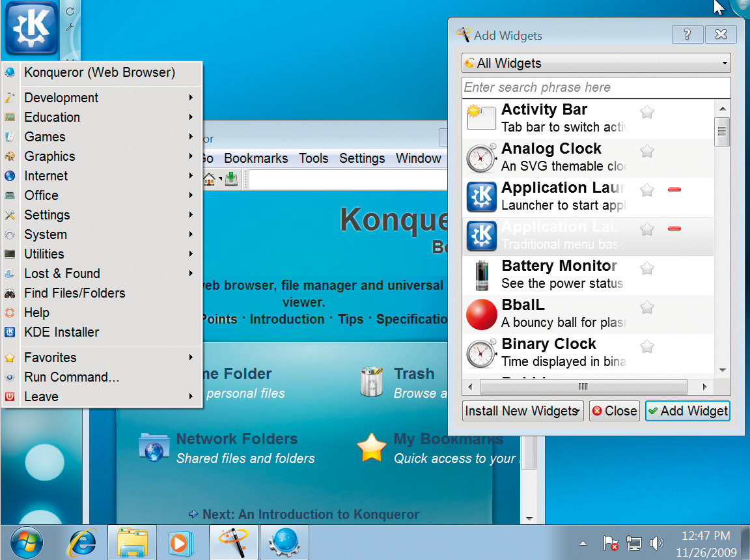Click the volume speaker icon in the system tray
750x560 pixels.
point(657,543)
